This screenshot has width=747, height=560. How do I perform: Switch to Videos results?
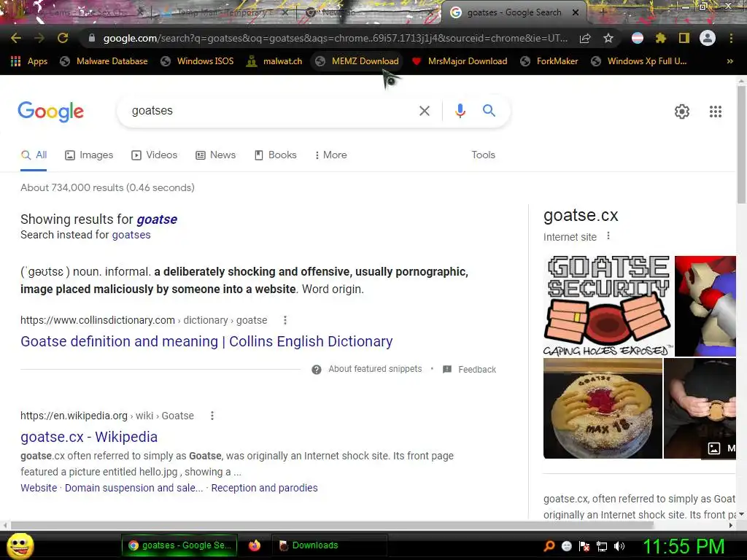[155, 155]
